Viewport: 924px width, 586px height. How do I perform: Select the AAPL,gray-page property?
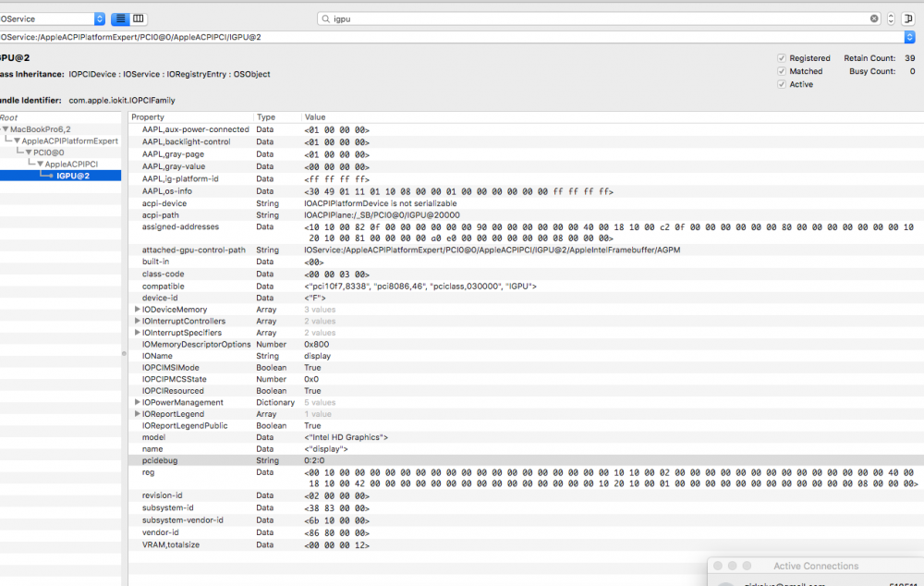pyautogui.click(x=526, y=154)
